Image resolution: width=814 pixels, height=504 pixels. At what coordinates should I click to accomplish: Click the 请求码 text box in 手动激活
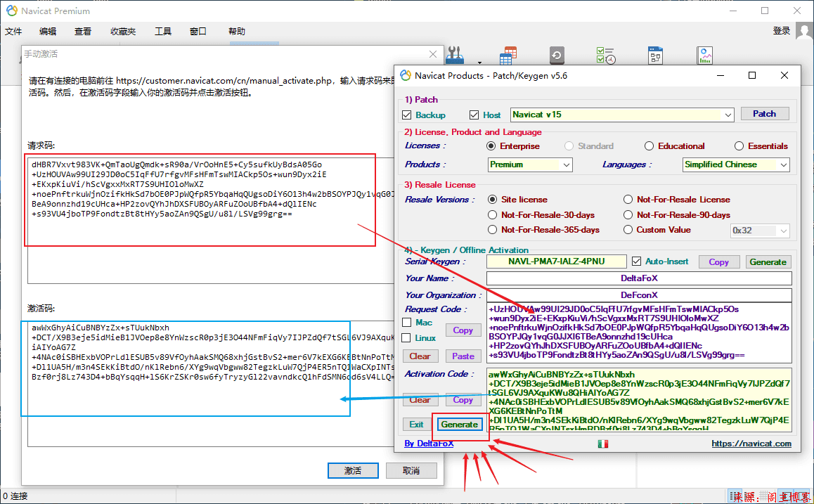click(212, 221)
